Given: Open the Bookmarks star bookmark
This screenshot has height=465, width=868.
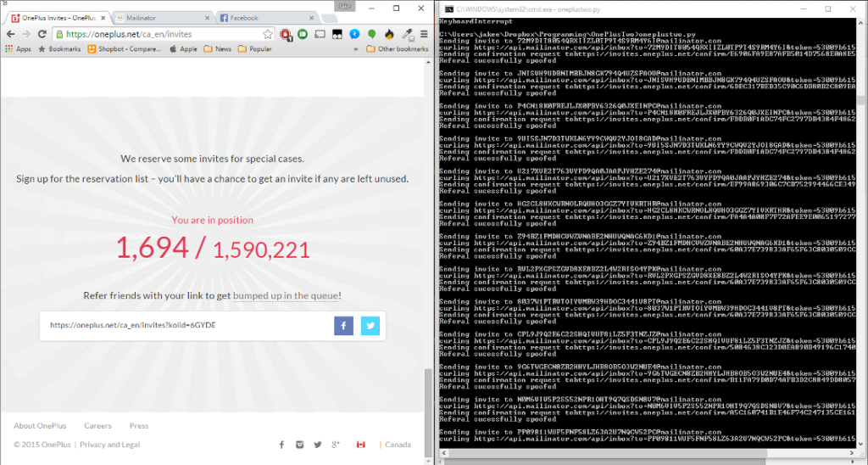Looking at the screenshot, I should coord(59,48).
